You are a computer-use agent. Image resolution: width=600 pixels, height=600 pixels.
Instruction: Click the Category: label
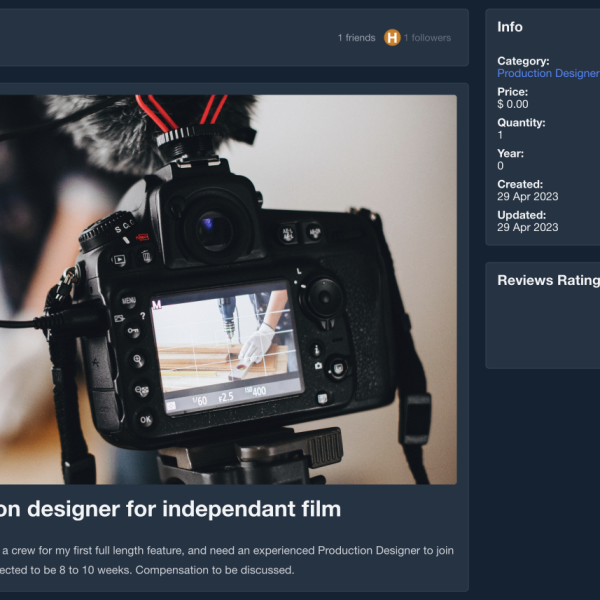(523, 61)
